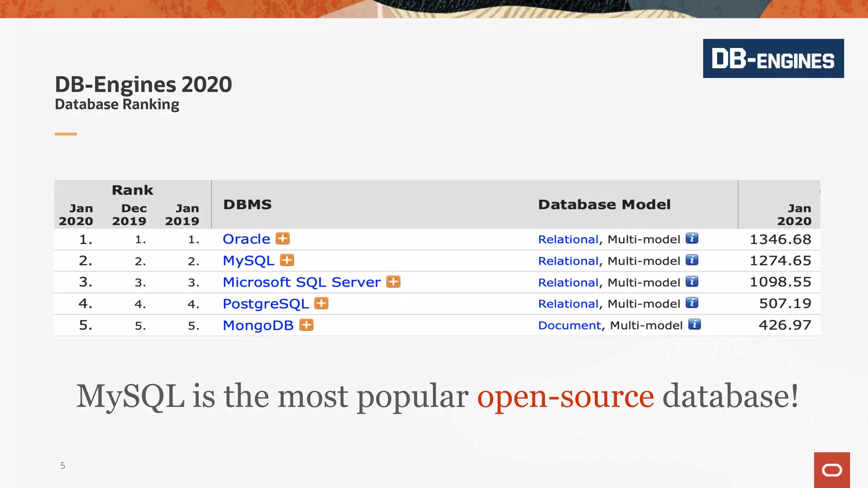Click the plus icon next to PostgreSQL

[x=321, y=303]
